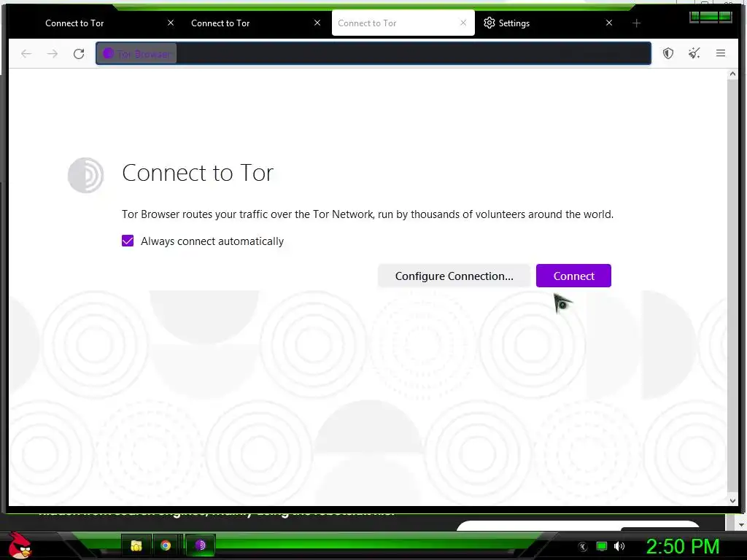Close the Settings tab
747x560 pixels.
(609, 23)
